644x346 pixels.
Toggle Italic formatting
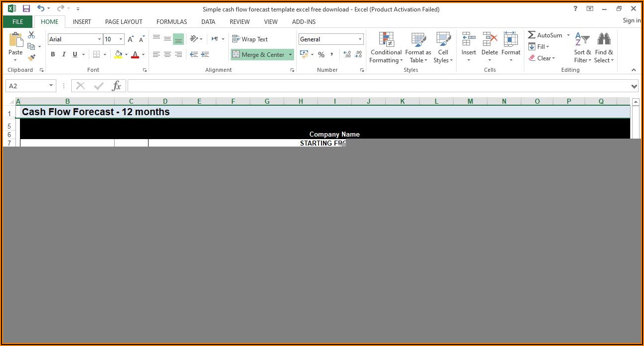pos(64,54)
